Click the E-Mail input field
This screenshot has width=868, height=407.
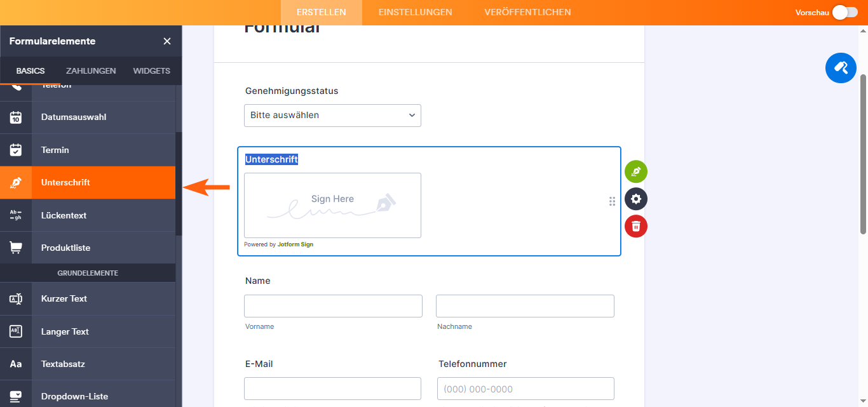pos(332,389)
